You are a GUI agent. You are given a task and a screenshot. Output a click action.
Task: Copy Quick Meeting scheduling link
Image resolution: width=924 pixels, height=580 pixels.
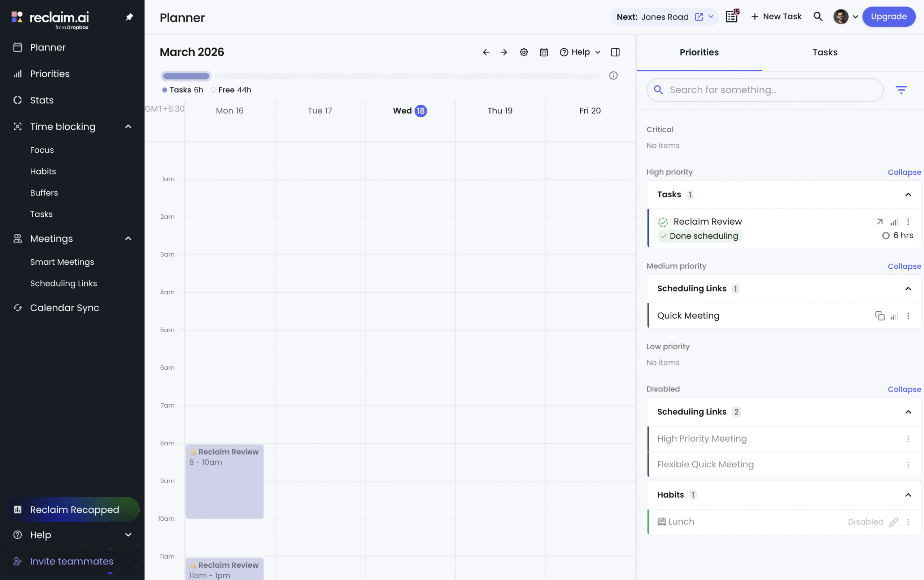(880, 316)
